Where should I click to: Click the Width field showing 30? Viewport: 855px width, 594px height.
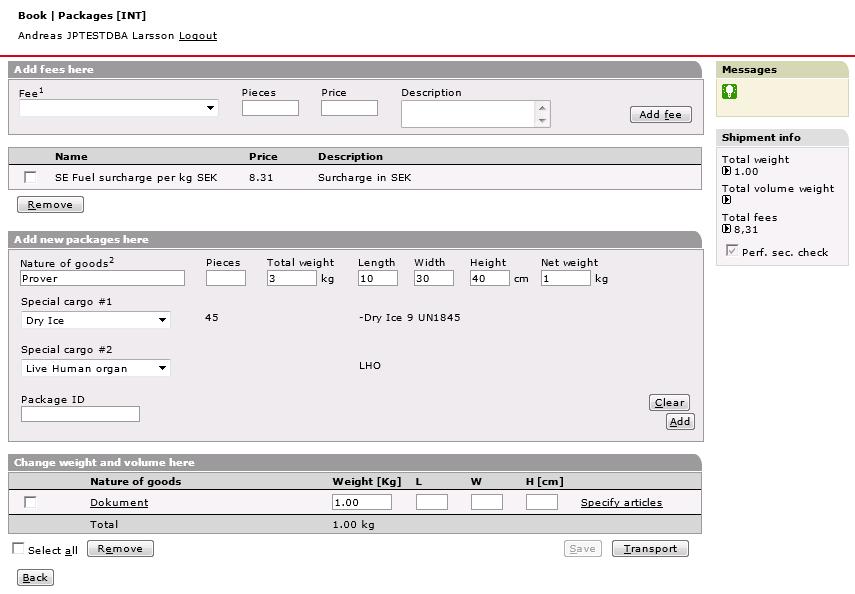click(433, 278)
